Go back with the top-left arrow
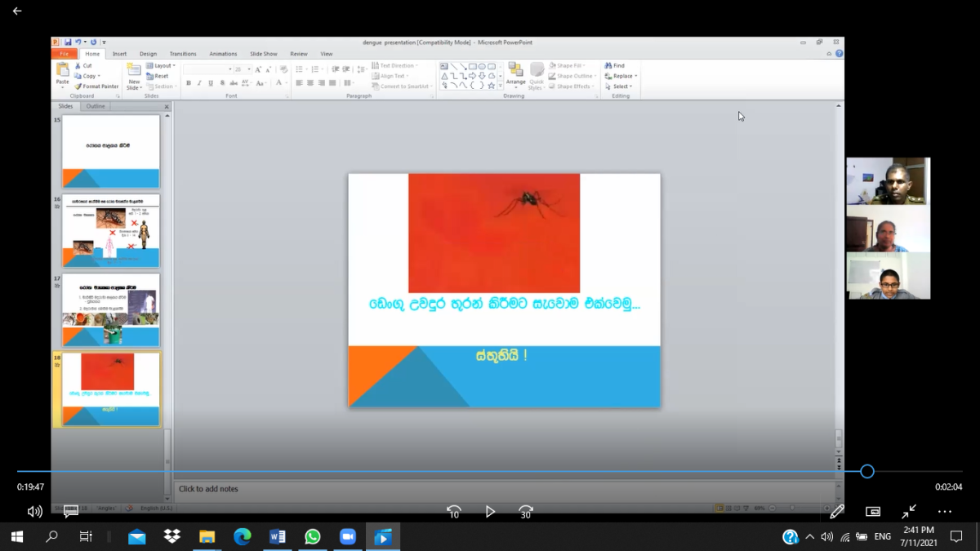Screen dimensions: 980x551 (x=17, y=11)
